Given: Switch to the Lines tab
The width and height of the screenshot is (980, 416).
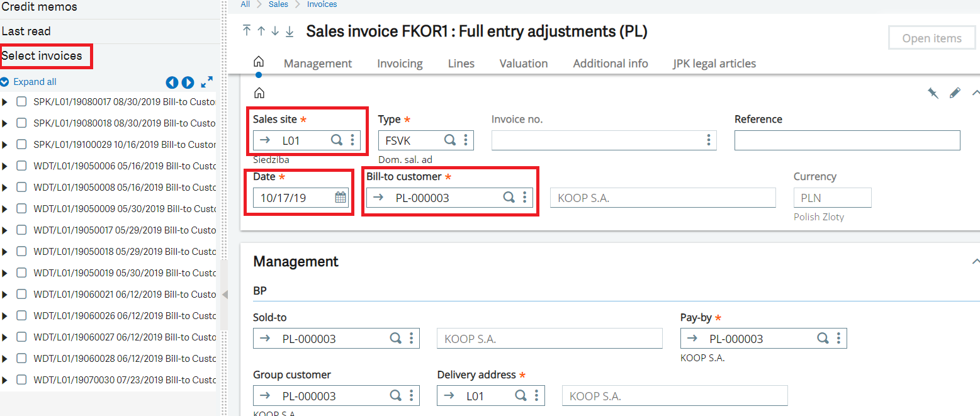Looking at the screenshot, I should (x=461, y=63).
